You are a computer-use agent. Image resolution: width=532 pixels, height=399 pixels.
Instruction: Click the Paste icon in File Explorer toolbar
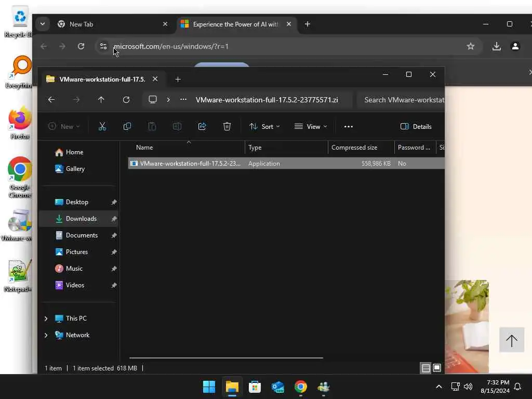152,127
